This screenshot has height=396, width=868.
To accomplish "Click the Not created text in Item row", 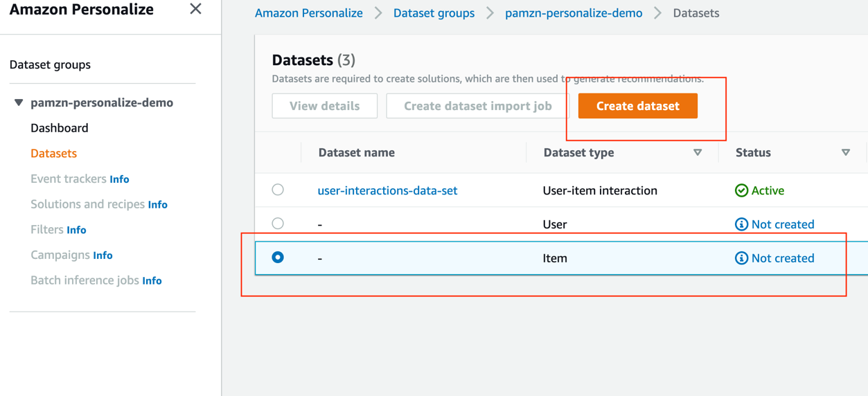I will [783, 258].
